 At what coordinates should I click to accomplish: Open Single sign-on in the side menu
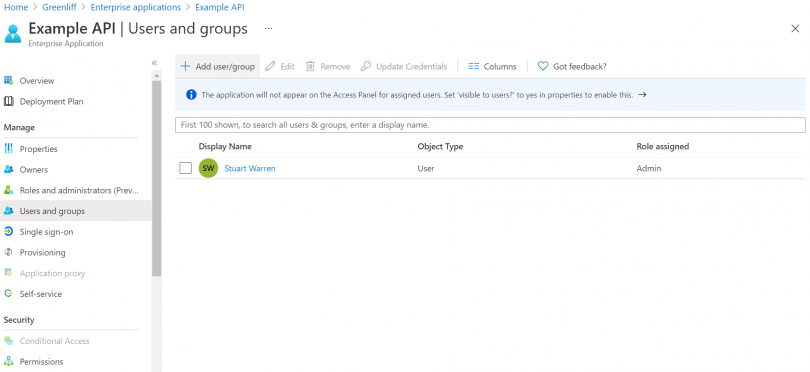[x=46, y=232]
